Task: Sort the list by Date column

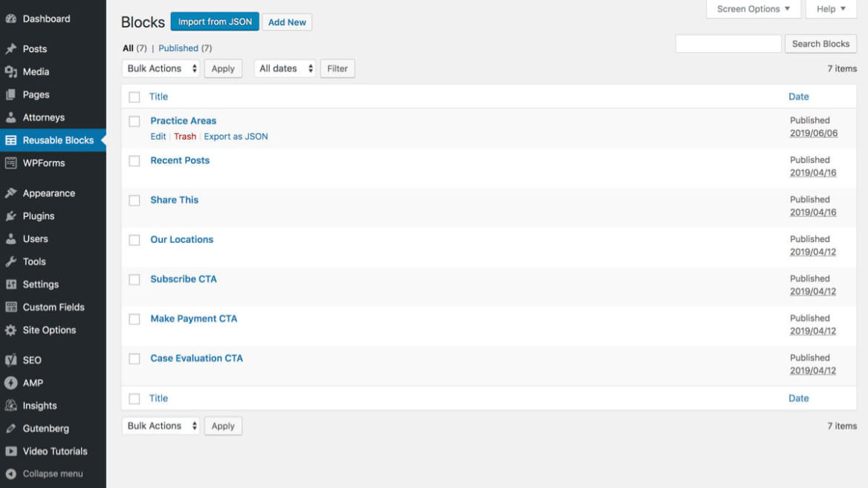Action: [x=798, y=97]
